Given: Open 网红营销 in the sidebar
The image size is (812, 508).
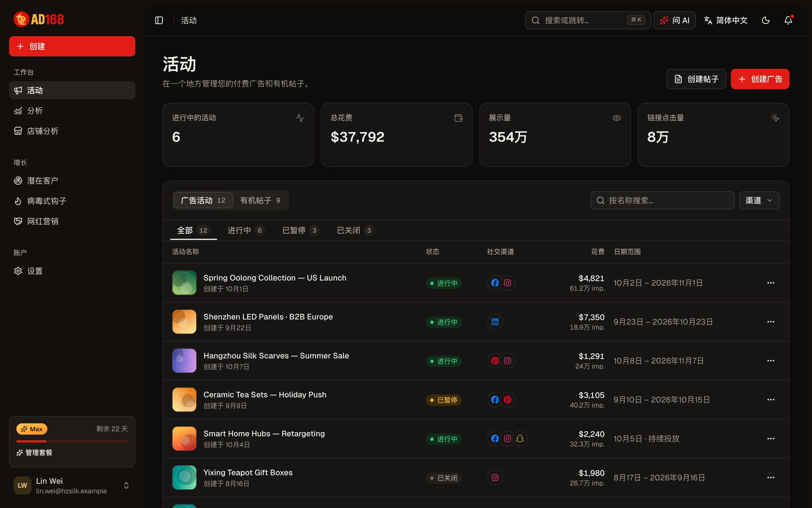Looking at the screenshot, I should (x=72, y=221).
